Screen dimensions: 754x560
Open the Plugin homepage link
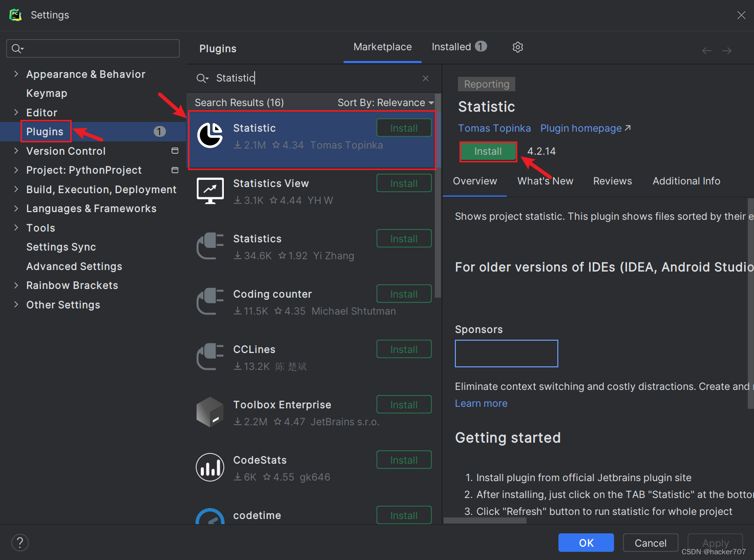tap(585, 128)
